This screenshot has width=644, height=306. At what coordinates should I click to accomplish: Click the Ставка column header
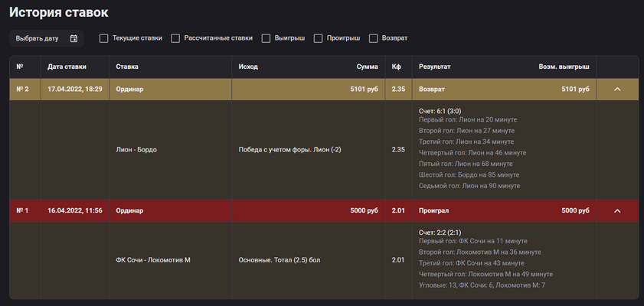pos(127,67)
